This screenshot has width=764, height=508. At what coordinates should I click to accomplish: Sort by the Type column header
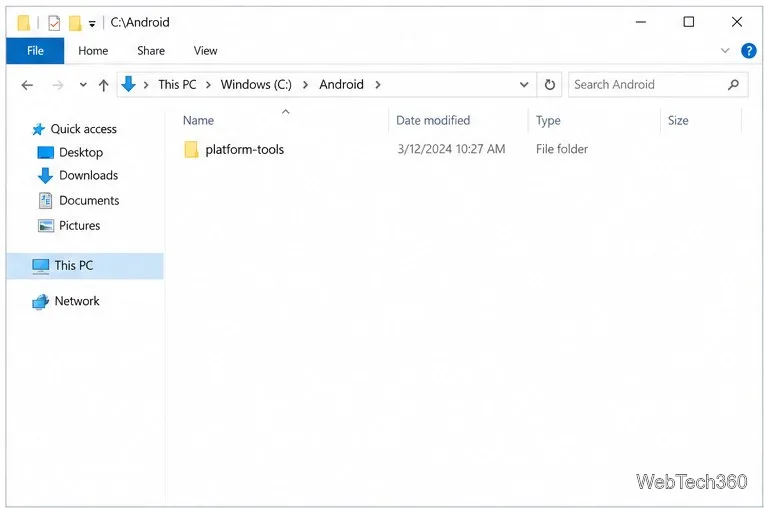548,120
